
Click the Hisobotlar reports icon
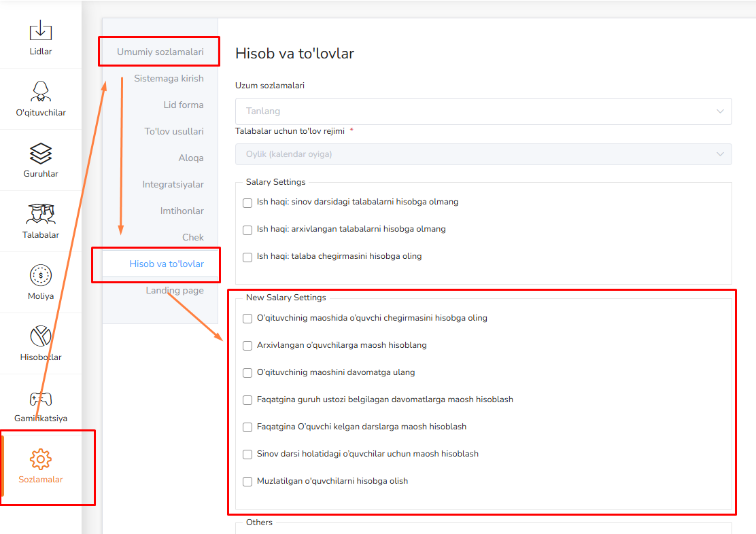point(41,336)
